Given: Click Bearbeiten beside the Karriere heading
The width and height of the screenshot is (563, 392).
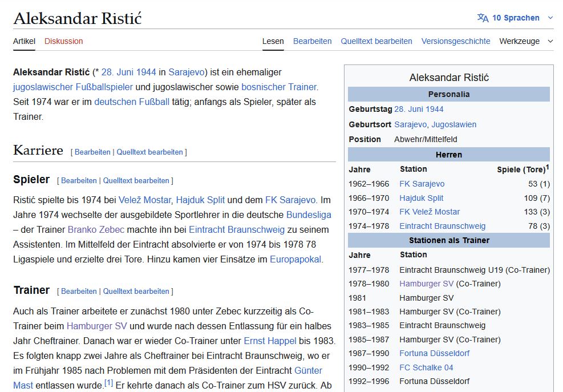Looking at the screenshot, I should pyautogui.click(x=92, y=152).
